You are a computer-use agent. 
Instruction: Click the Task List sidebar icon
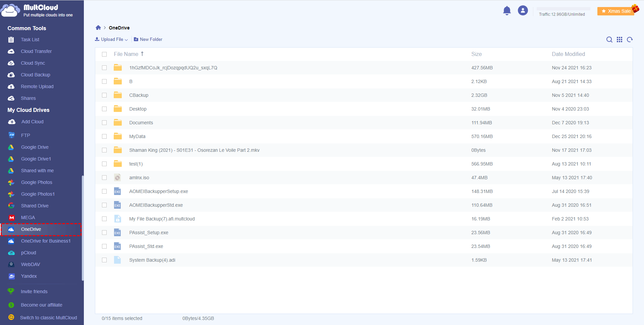pyautogui.click(x=11, y=40)
